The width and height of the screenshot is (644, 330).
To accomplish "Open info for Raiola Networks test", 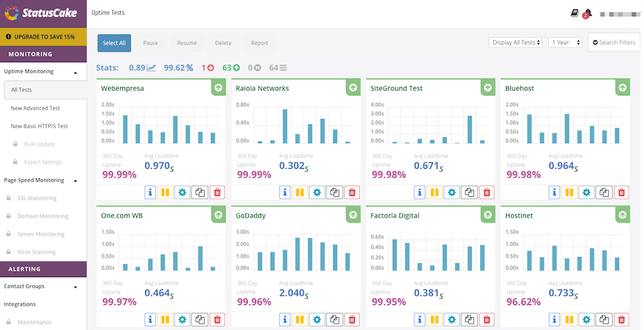I will pyautogui.click(x=285, y=193).
